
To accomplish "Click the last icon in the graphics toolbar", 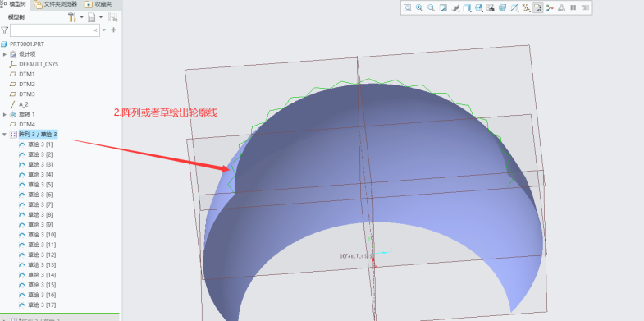I will (585, 8).
